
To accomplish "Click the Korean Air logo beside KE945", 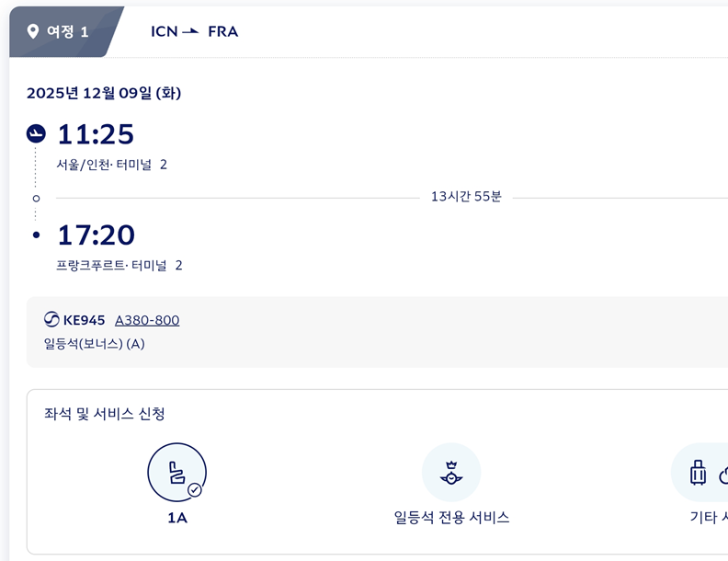I will [51, 320].
